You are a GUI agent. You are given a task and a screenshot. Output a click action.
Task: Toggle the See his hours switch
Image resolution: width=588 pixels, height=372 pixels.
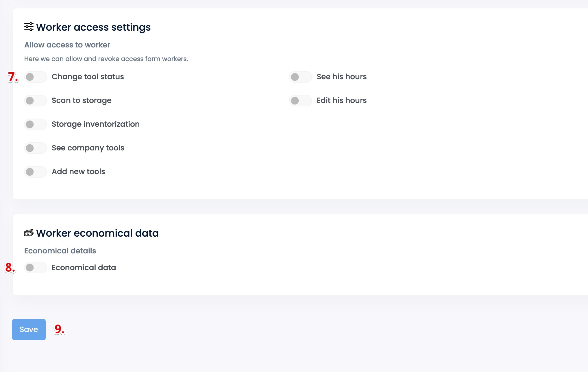point(300,77)
